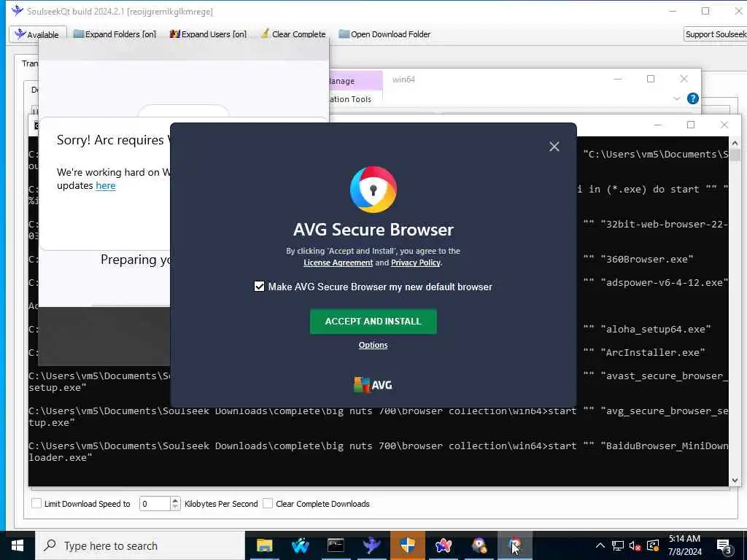Open the Privacy Policy link
This screenshot has width=747, height=560.
point(415,262)
